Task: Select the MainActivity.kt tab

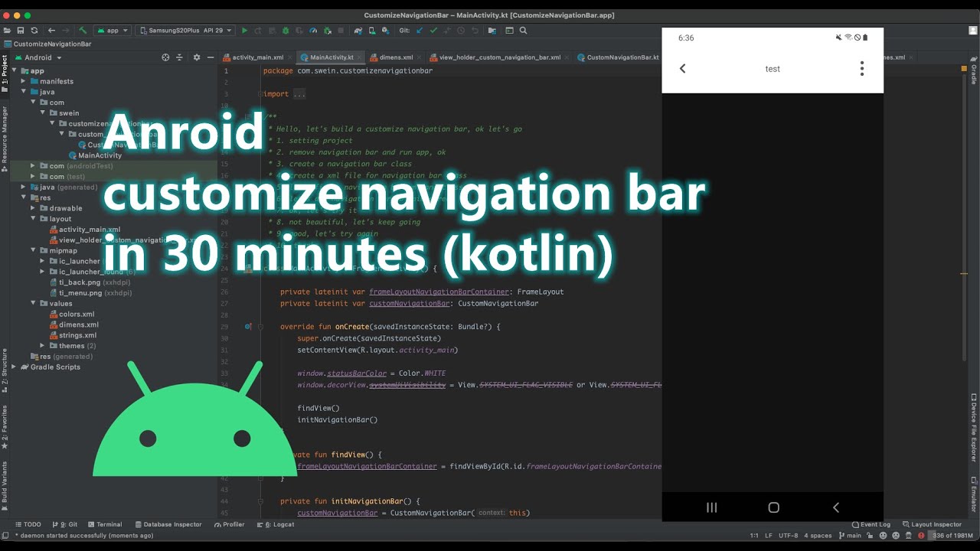Action: 331,57
